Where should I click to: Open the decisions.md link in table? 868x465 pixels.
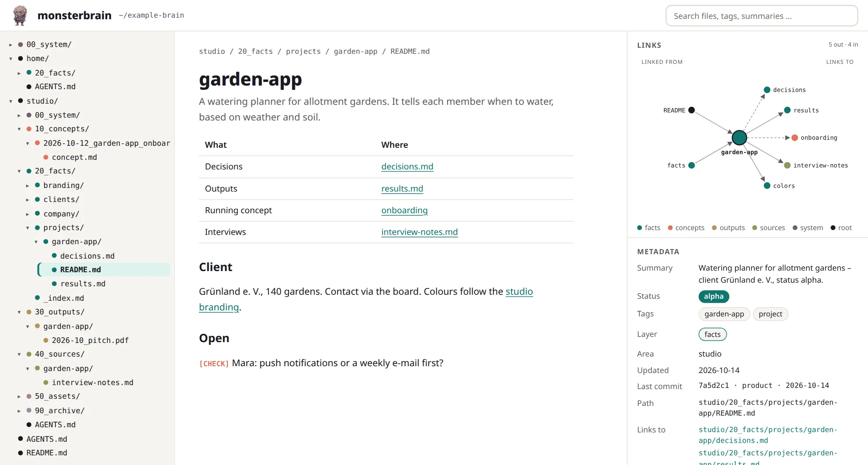pyautogui.click(x=407, y=167)
